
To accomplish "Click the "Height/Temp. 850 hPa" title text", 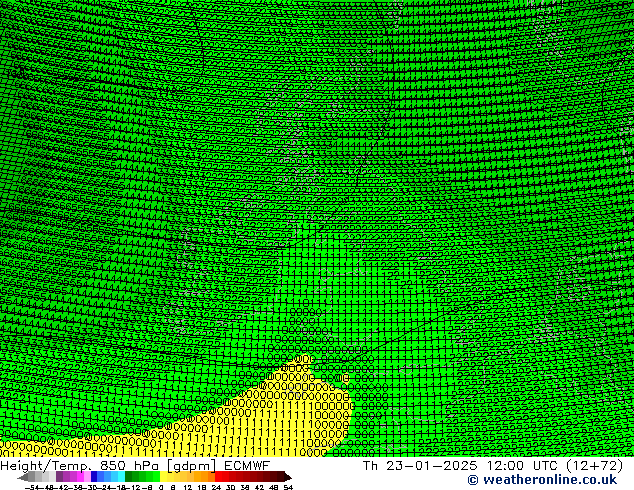I will point(76,465).
